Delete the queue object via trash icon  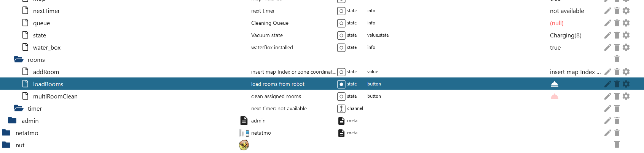point(617,23)
